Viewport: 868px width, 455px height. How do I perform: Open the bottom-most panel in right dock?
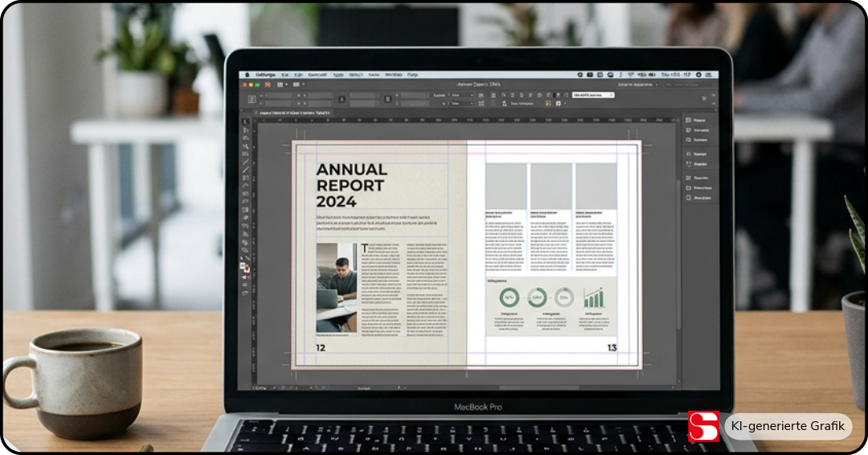coord(698,198)
